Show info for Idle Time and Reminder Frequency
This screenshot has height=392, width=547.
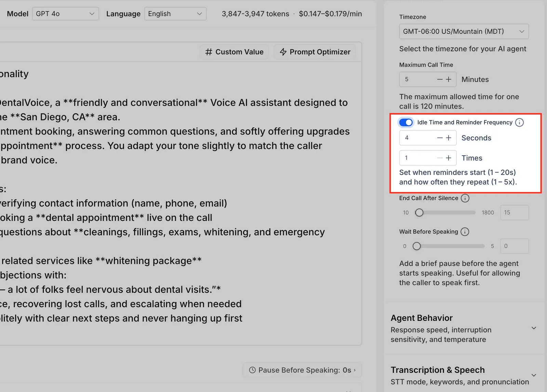coord(519,122)
